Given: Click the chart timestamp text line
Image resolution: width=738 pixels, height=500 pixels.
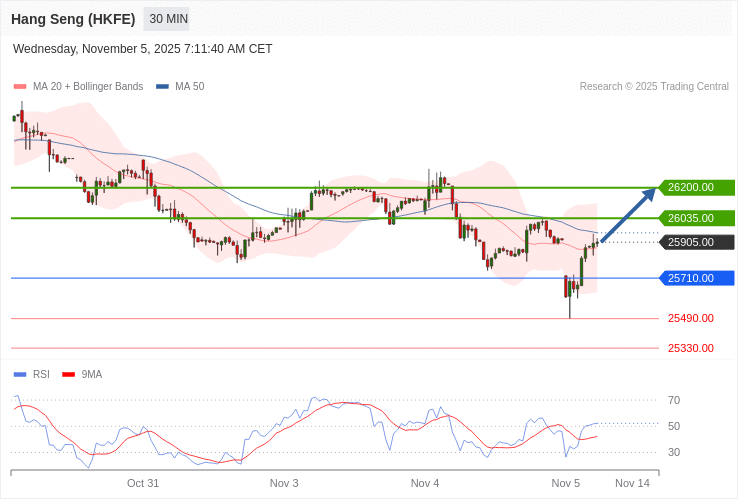Looking at the screenshot, I should click(x=142, y=49).
